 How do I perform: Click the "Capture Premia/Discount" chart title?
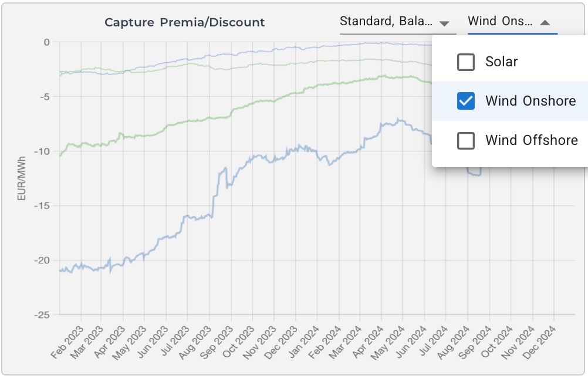click(x=184, y=23)
